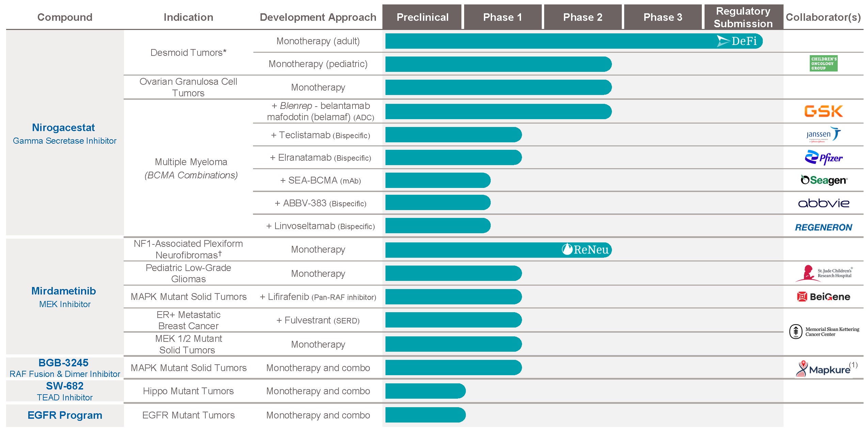Click the Memorial Sloan Kettering logo

pos(824,332)
